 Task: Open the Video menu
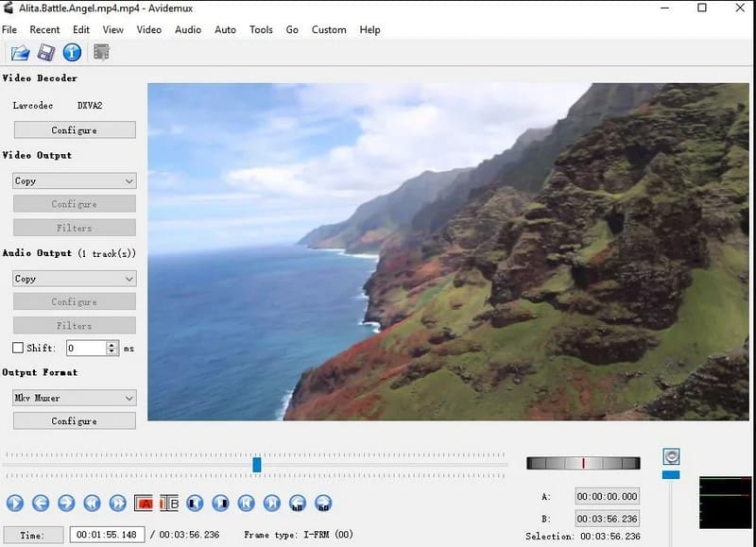pos(148,29)
